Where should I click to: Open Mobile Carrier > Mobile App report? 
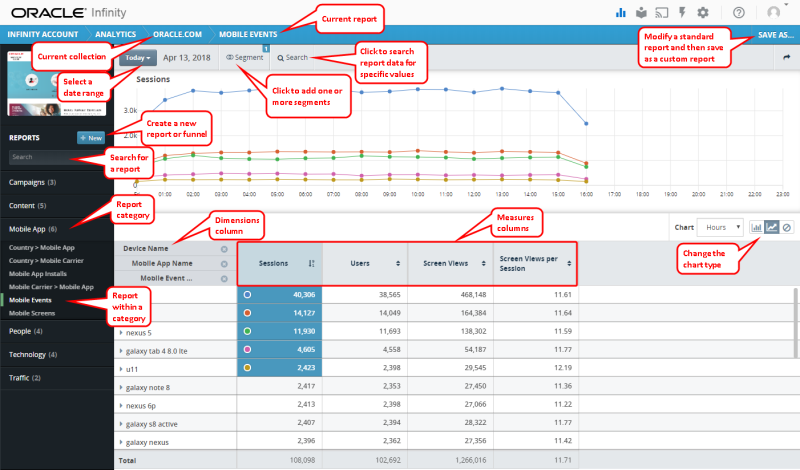(x=51, y=287)
